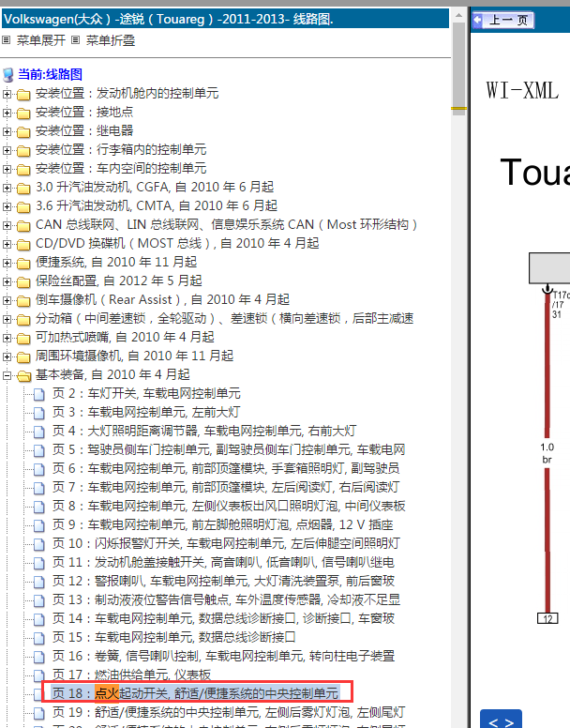Screen dimensions: 570x728
Task: Click folder icon of 分动箱 entry
Action: click(23, 319)
